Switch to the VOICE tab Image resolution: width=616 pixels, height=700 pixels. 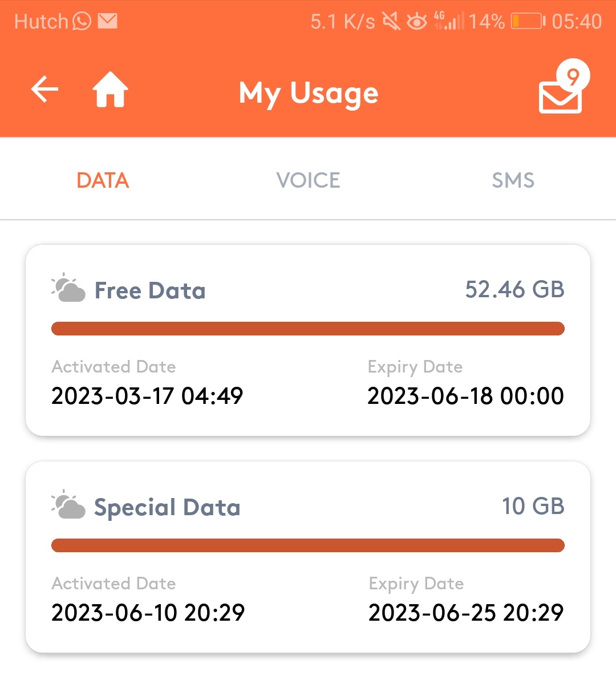tap(308, 180)
